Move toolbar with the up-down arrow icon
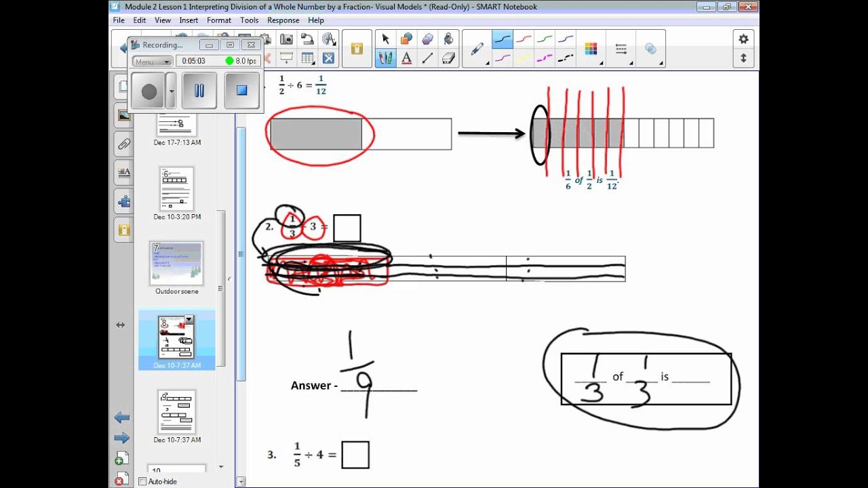The width and height of the screenshot is (868, 488). (x=743, y=58)
